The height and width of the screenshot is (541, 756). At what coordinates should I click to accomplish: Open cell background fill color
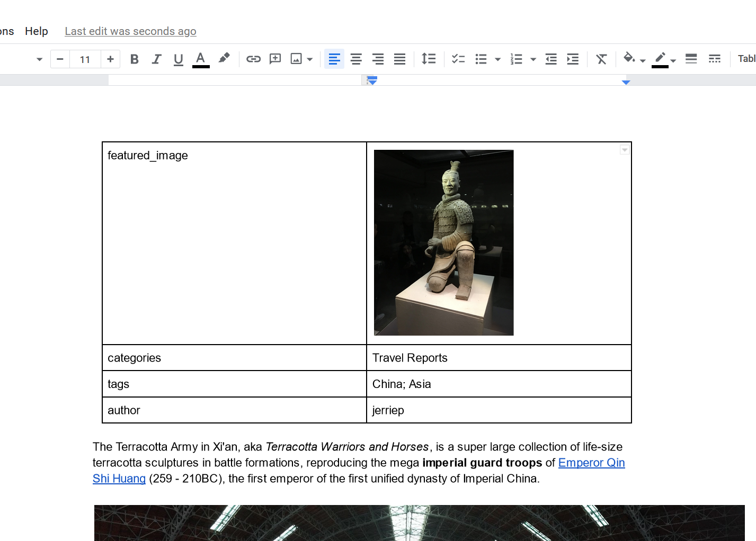click(x=629, y=58)
